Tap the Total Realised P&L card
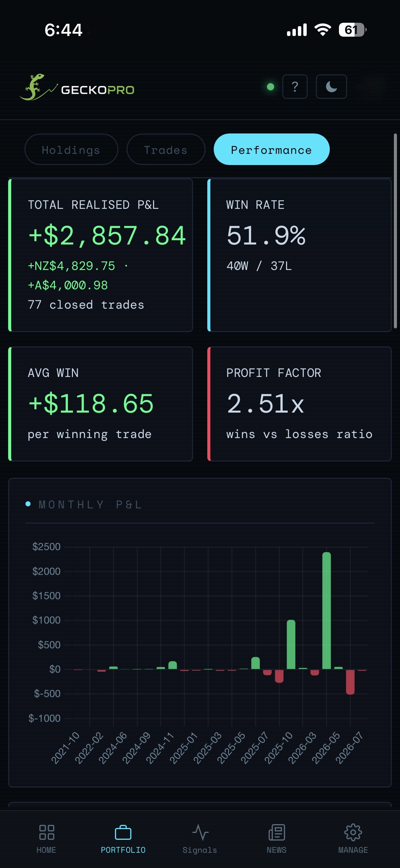Screen dimensions: 400x868 click(x=101, y=255)
